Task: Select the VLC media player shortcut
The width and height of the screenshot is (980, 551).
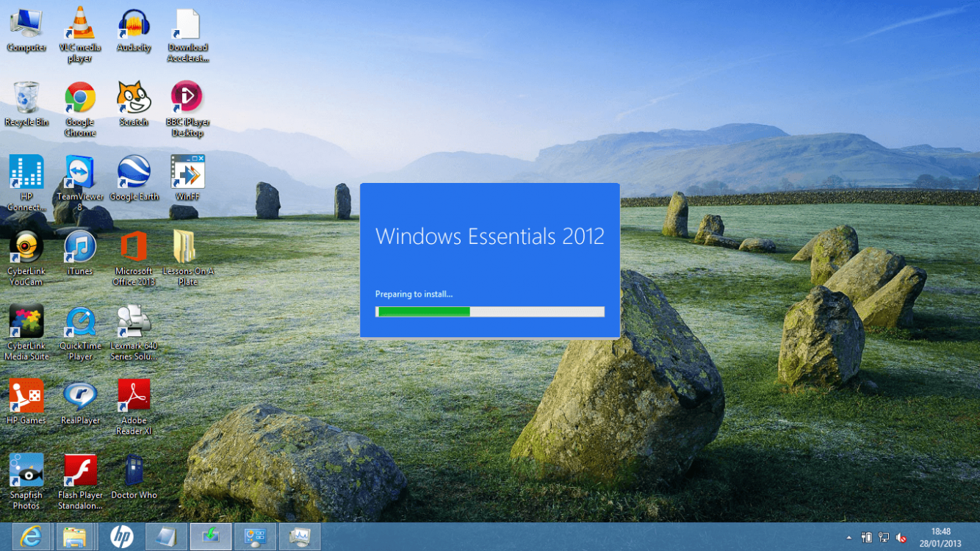Action: tap(80, 34)
